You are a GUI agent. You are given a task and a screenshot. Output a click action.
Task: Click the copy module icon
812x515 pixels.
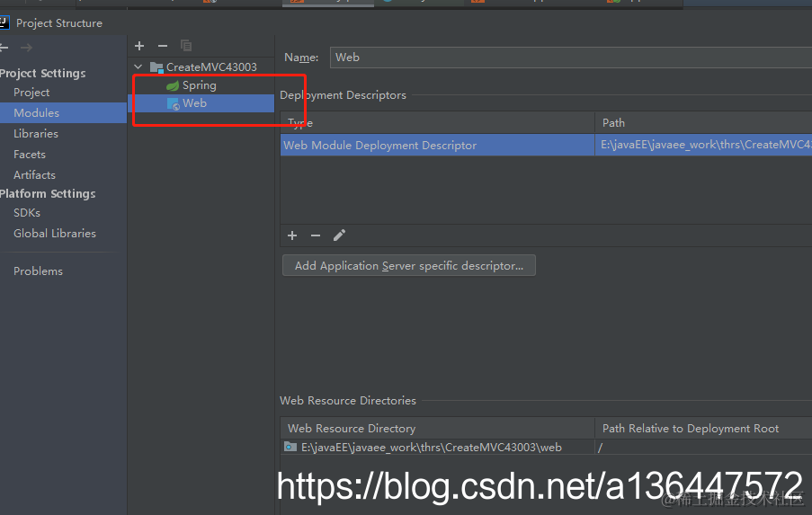pos(186,46)
